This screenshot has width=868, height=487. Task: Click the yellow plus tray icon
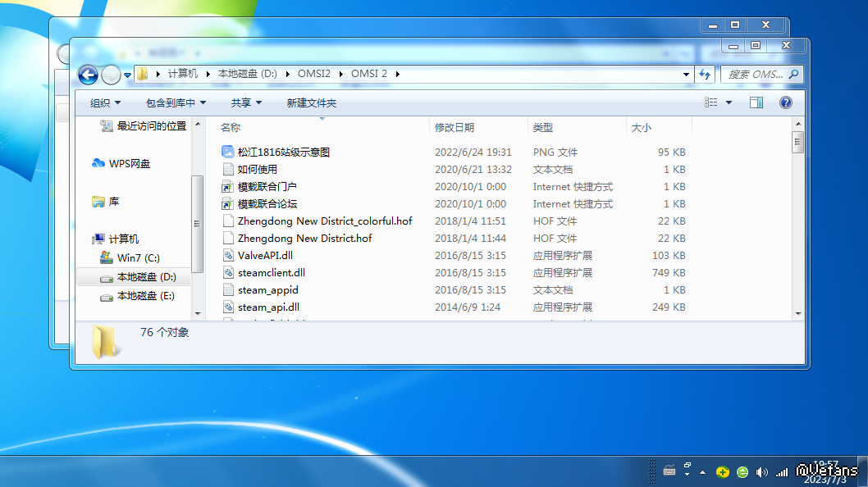pyautogui.click(x=723, y=472)
